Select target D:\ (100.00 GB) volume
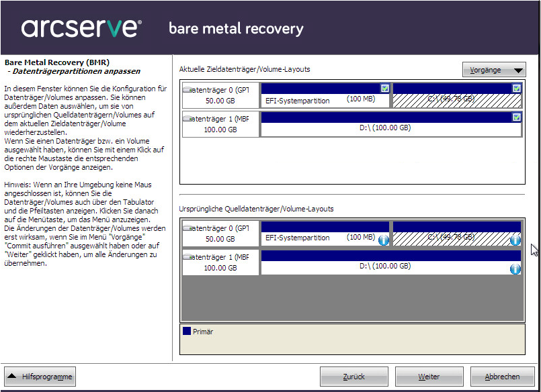The width and height of the screenshot is (541, 392). pos(391,124)
